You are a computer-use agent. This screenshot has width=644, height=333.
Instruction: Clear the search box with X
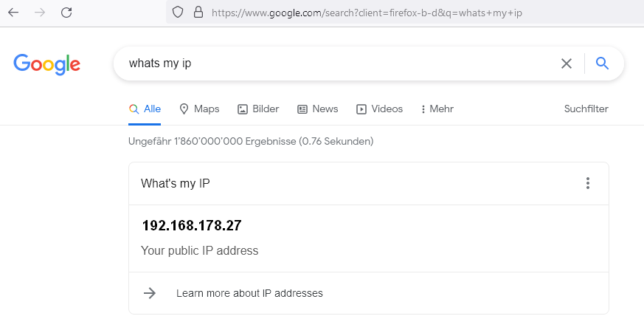pos(567,63)
